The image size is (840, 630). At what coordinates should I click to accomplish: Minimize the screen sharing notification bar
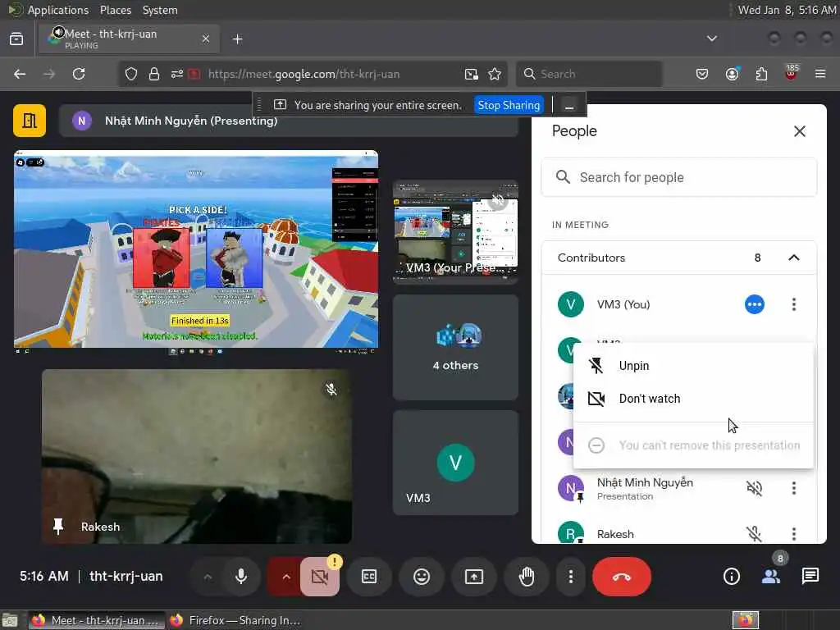pos(569,106)
